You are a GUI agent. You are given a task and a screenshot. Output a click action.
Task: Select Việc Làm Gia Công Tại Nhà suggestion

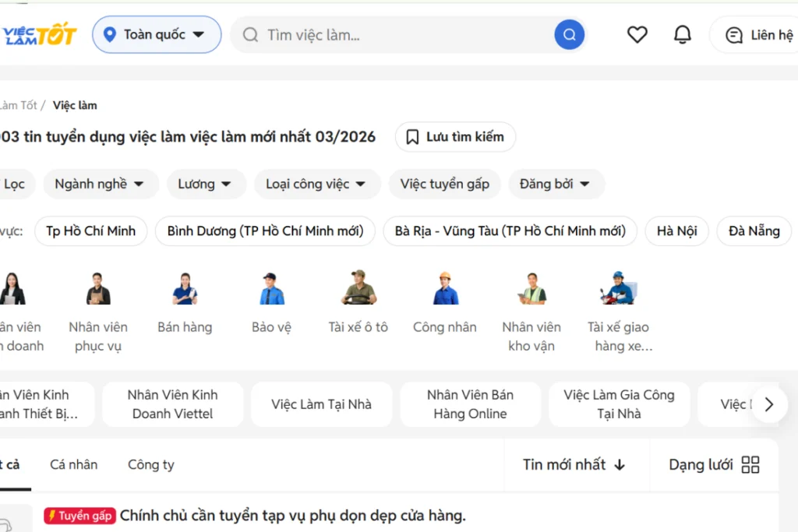[x=619, y=404]
